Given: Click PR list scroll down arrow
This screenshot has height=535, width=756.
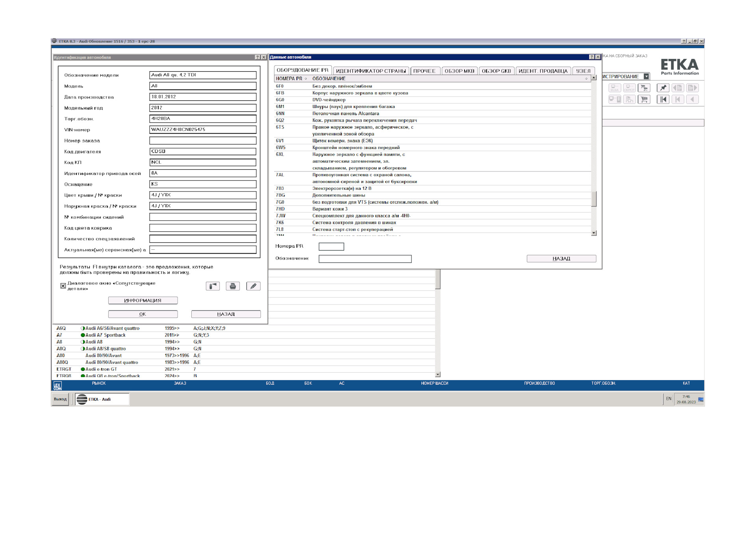Looking at the screenshot, I should [x=594, y=233].
